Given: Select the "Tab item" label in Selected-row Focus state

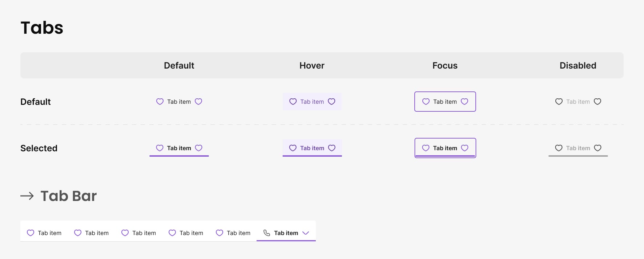Looking at the screenshot, I should tap(445, 148).
